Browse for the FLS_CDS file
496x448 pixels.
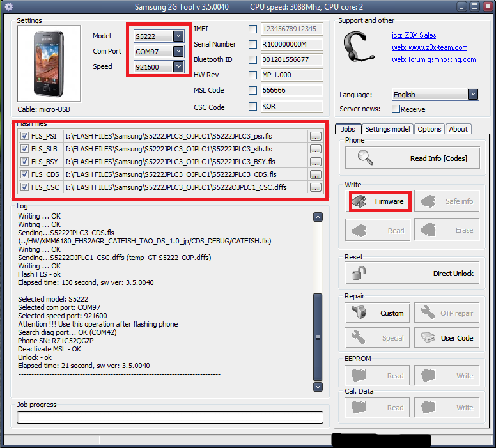coord(315,174)
